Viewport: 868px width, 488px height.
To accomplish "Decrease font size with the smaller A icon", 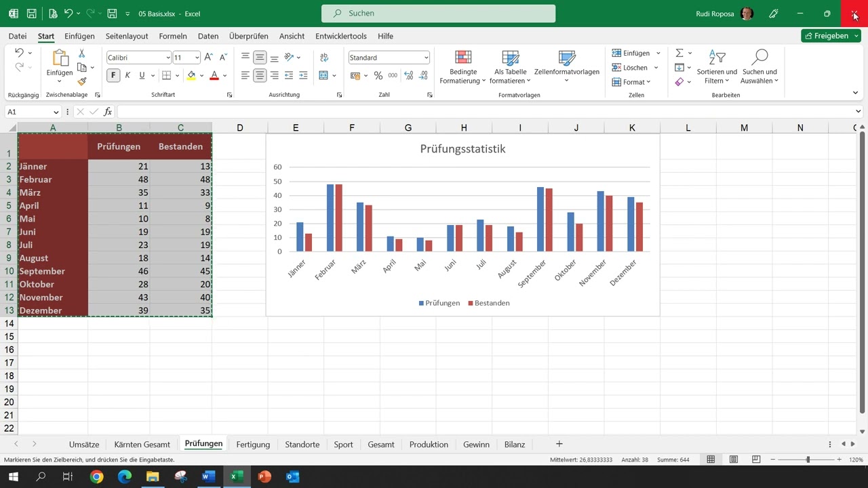I will [x=223, y=58].
